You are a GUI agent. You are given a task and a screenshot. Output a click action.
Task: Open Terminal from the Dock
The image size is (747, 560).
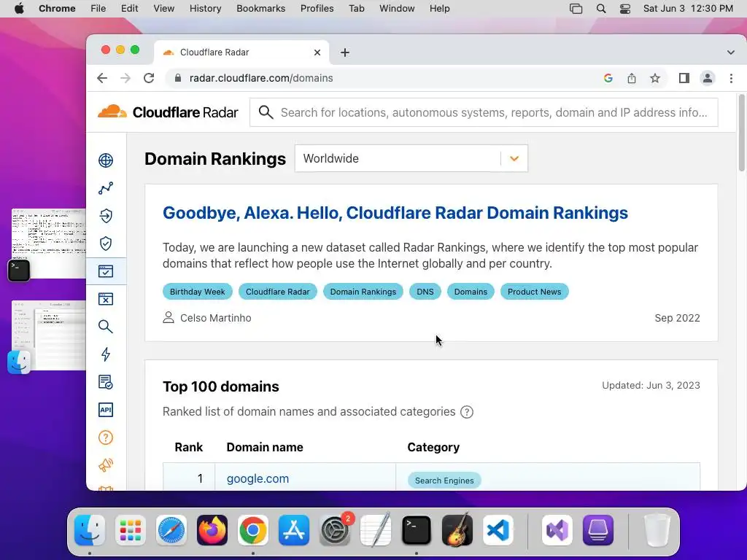[417, 530]
